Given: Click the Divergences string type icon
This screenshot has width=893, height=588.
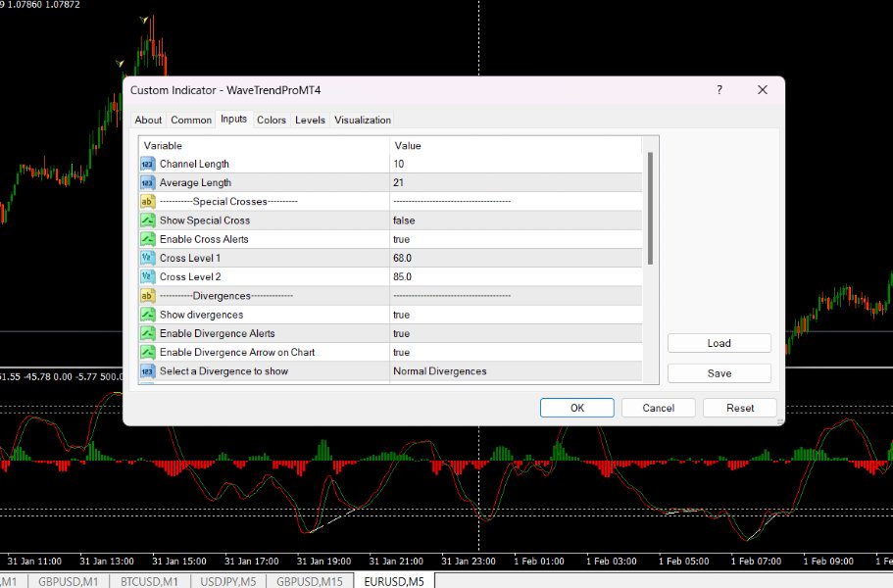Looking at the screenshot, I should [147, 296].
